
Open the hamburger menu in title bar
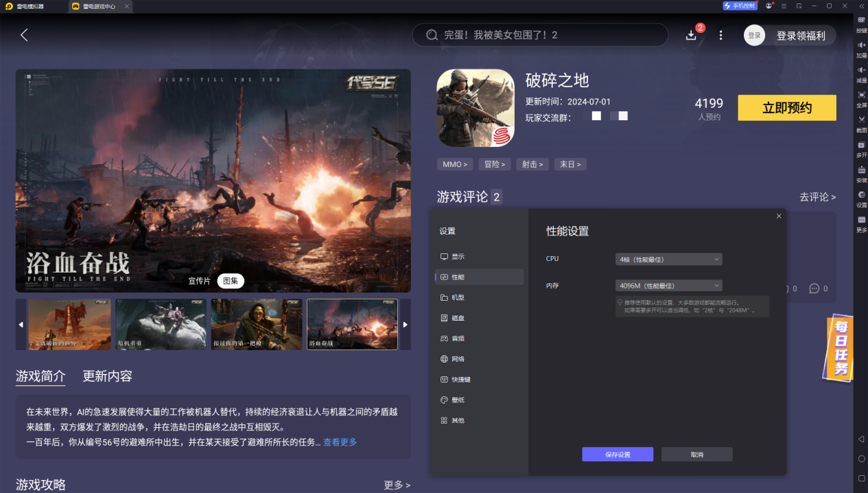(784, 5)
